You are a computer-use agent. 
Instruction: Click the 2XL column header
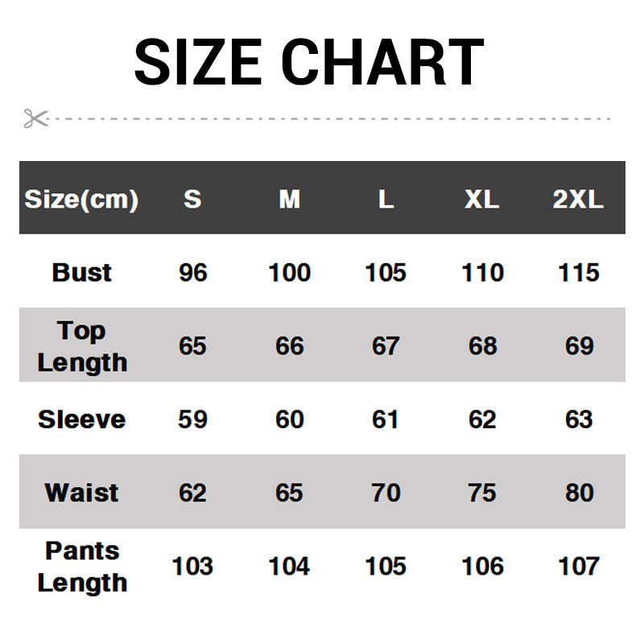tap(578, 199)
